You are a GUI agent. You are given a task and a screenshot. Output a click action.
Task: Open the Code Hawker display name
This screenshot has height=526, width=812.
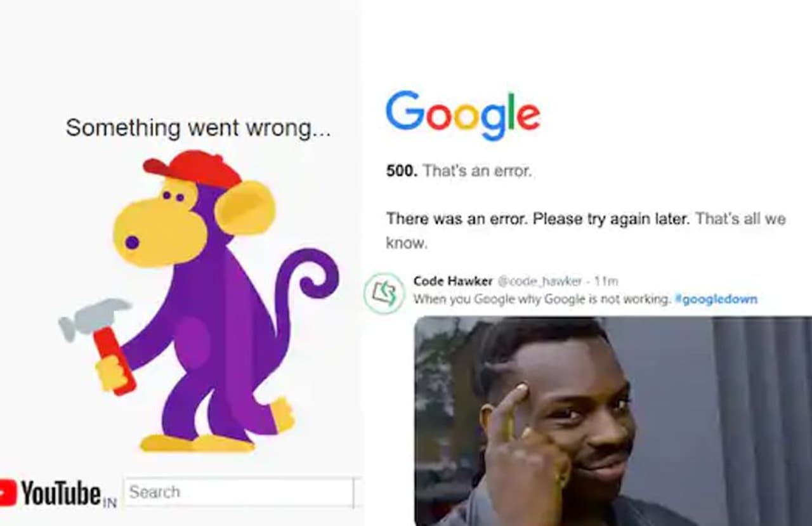452,281
